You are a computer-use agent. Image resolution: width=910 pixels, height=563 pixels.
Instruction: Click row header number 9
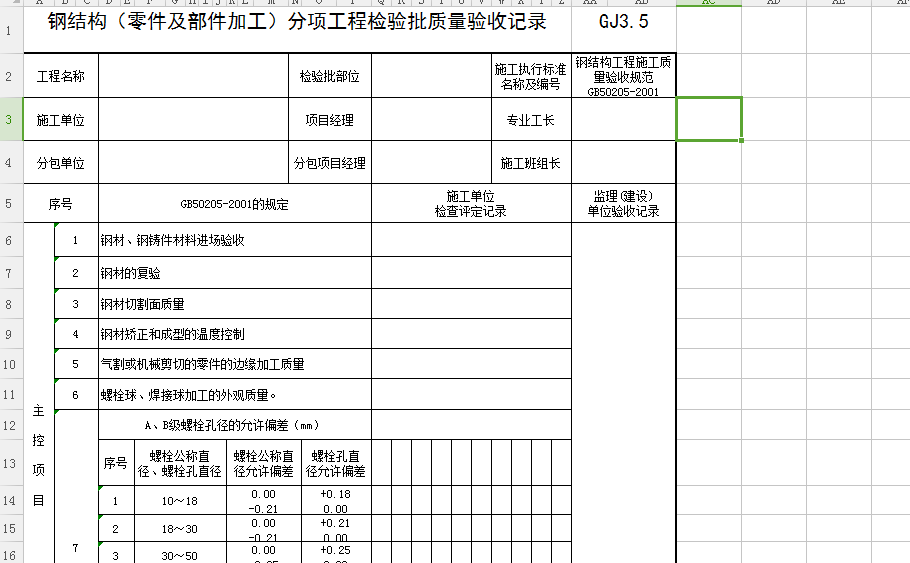click(9, 334)
